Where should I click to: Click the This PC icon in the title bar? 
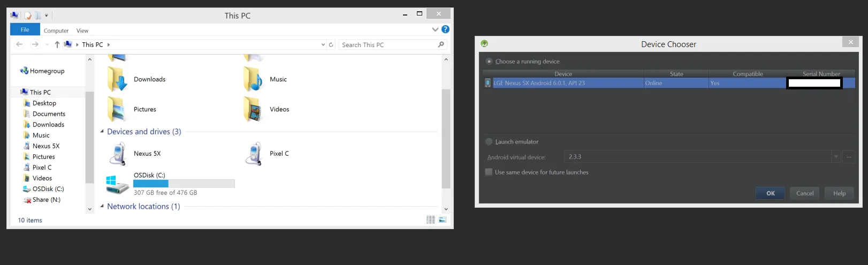click(x=14, y=15)
